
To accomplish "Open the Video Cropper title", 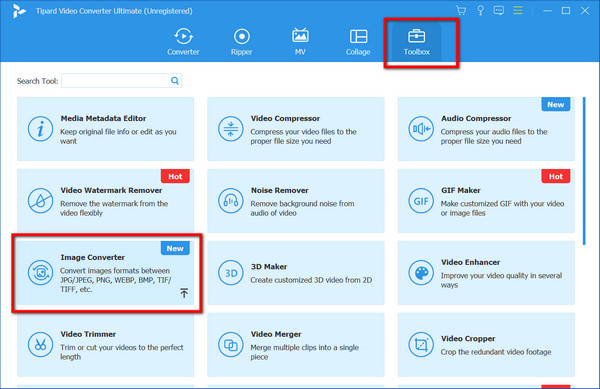I will 468,339.
